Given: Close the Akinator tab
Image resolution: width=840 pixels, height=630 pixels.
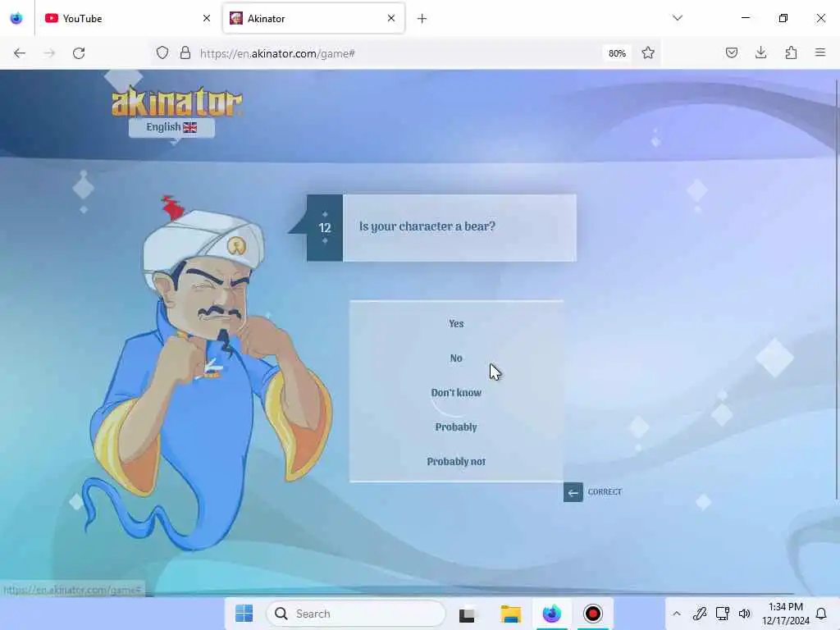Looking at the screenshot, I should click(391, 19).
